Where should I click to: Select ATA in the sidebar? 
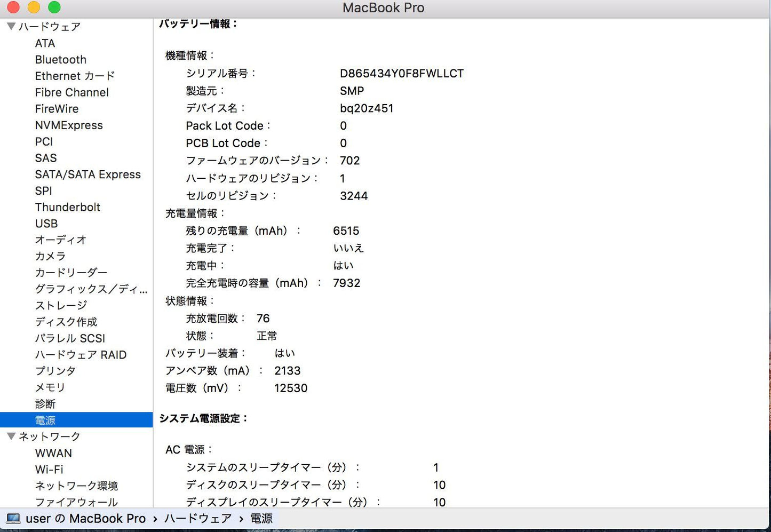pyautogui.click(x=45, y=43)
